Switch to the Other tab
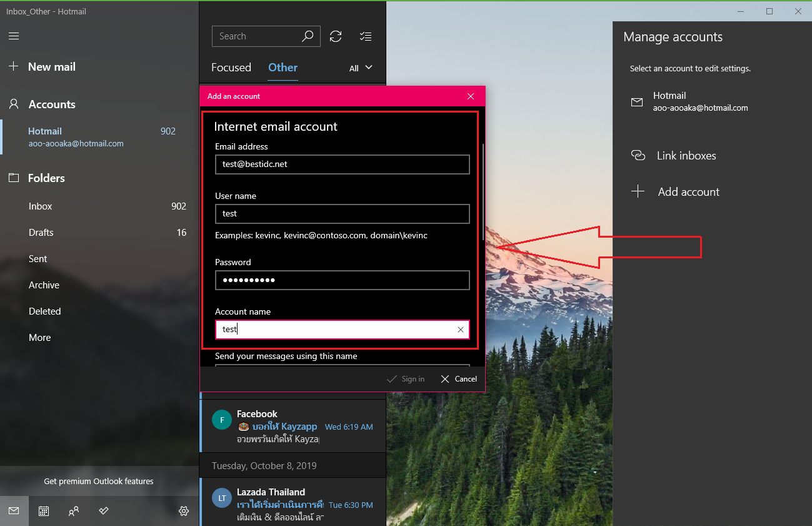The image size is (812, 526). pyautogui.click(x=283, y=68)
